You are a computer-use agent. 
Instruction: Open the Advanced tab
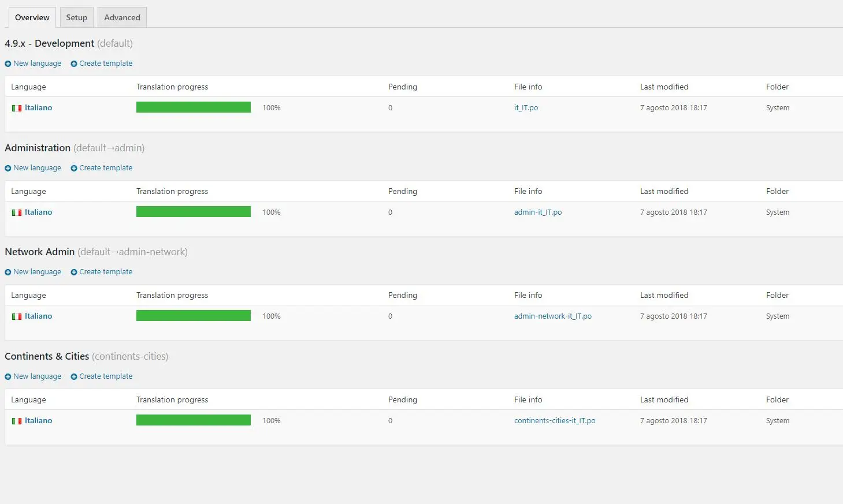point(122,17)
